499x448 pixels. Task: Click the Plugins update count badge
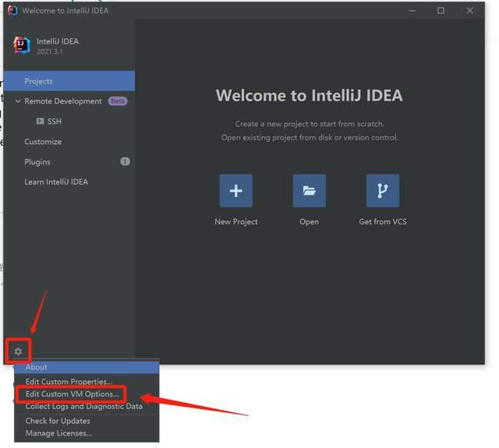(125, 161)
